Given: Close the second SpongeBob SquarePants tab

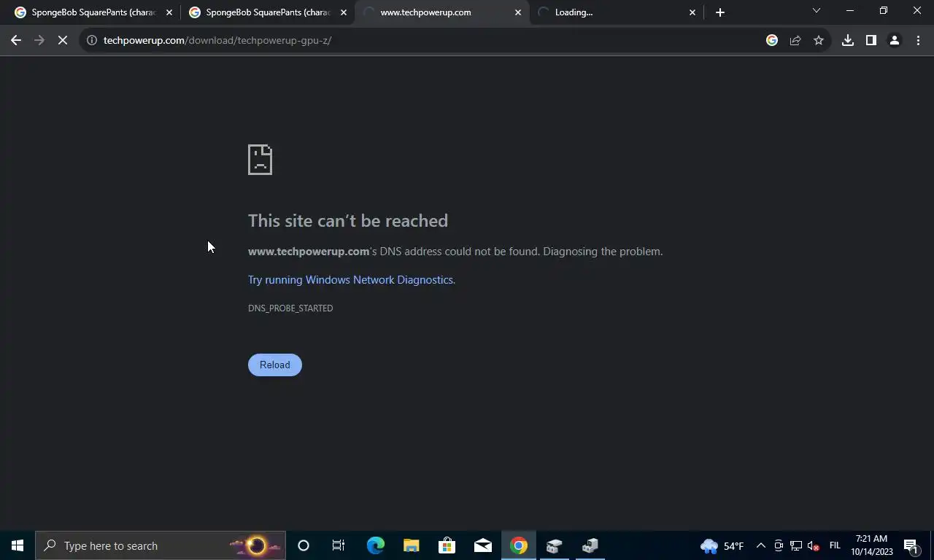Looking at the screenshot, I should 344,12.
